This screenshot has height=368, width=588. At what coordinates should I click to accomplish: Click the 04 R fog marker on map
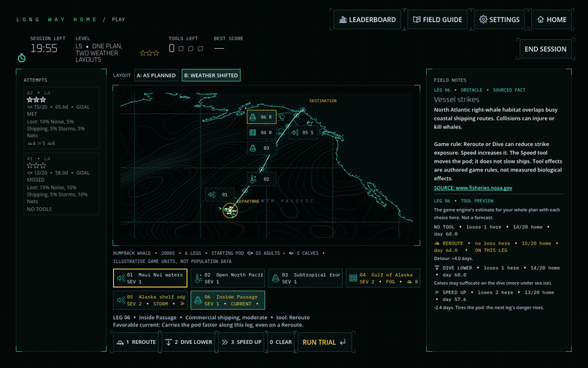click(261, 132)
